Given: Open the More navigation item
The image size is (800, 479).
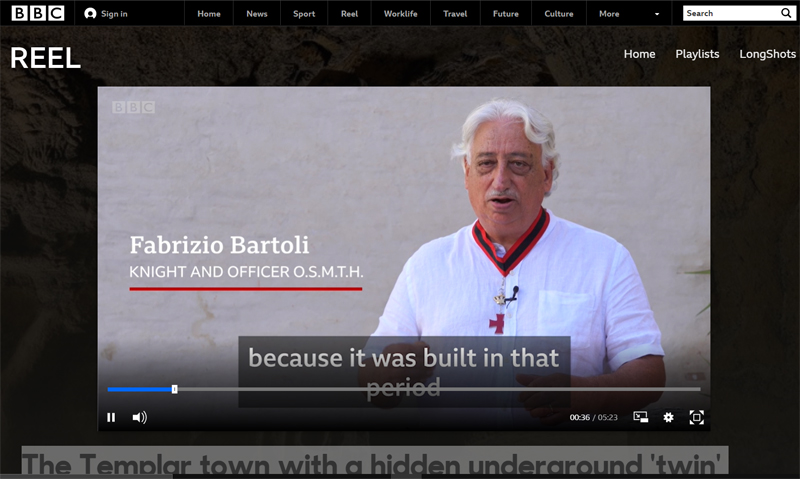Looking at the screenshot, I should [x=609, y=14].
